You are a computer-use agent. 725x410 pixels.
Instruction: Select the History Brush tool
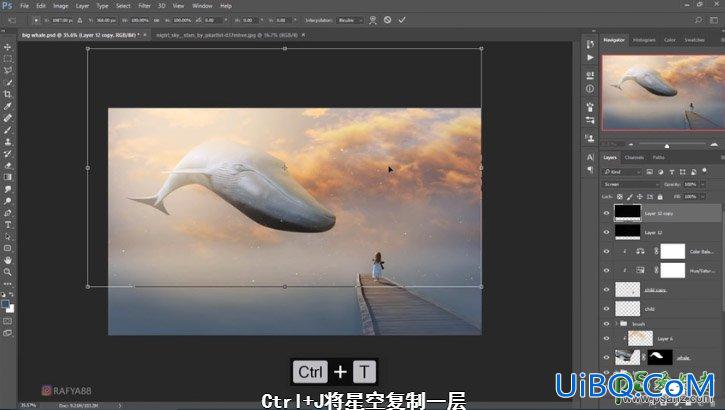(x=7, y=153)
